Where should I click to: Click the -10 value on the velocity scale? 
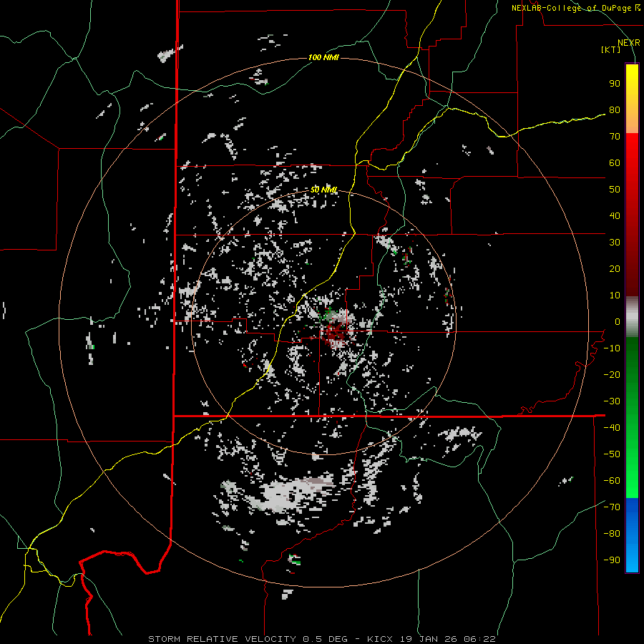(612, 348)
